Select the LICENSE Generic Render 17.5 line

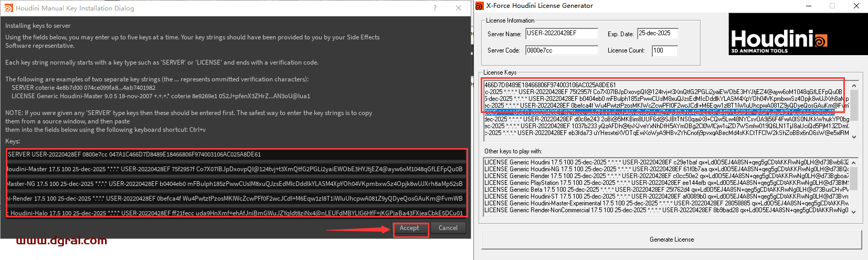coord(666,176)
